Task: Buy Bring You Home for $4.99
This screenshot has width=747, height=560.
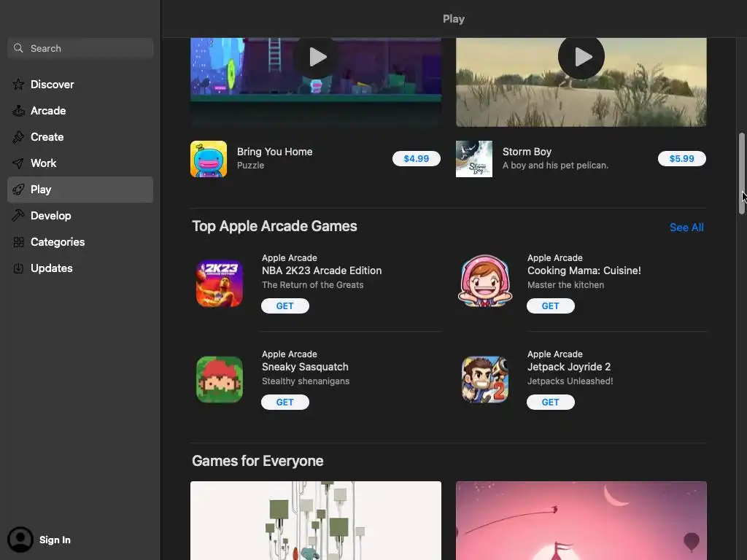Action: 417,158
